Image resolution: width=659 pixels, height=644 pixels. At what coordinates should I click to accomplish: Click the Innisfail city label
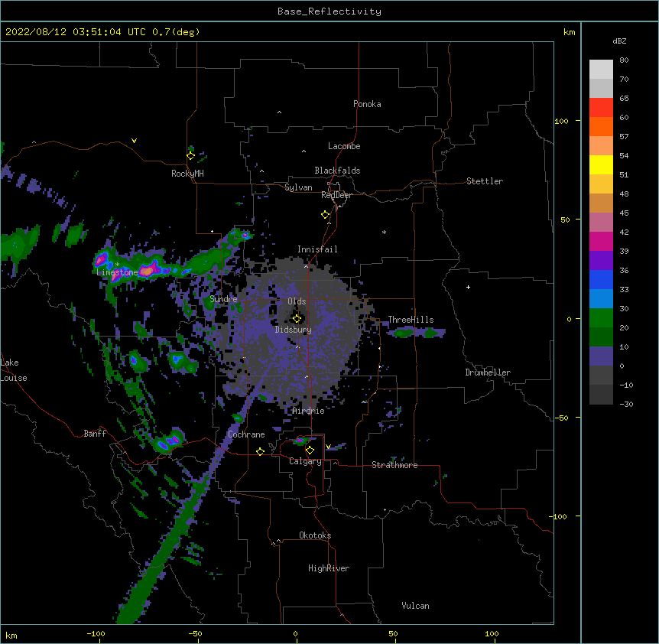317,249
